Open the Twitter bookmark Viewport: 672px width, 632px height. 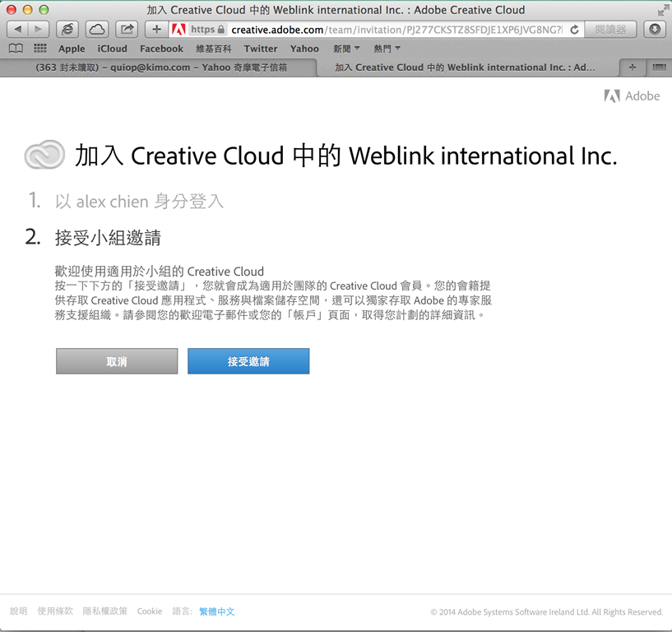click(x=261, y=49)
